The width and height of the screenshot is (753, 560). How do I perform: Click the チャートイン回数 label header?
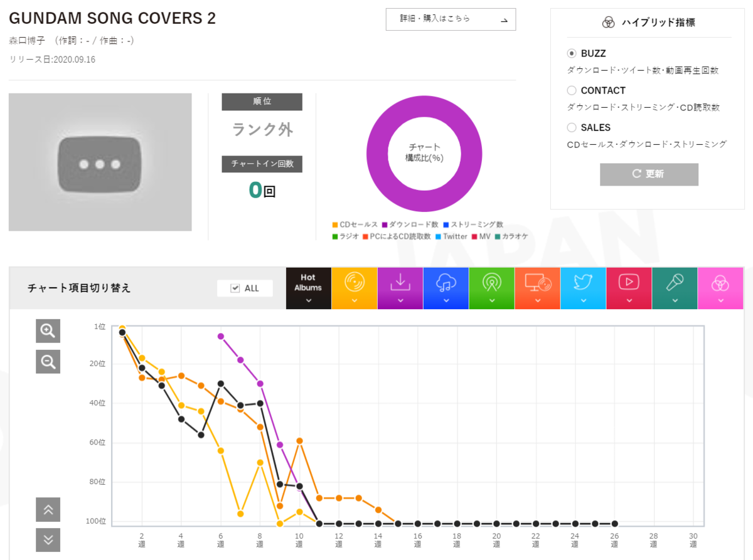coord(262,164)
